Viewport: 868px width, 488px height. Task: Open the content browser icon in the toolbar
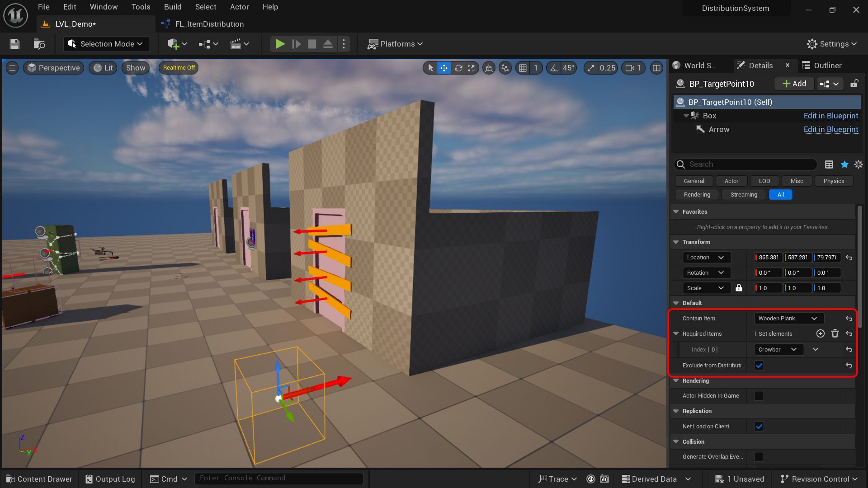click(39, 44)
